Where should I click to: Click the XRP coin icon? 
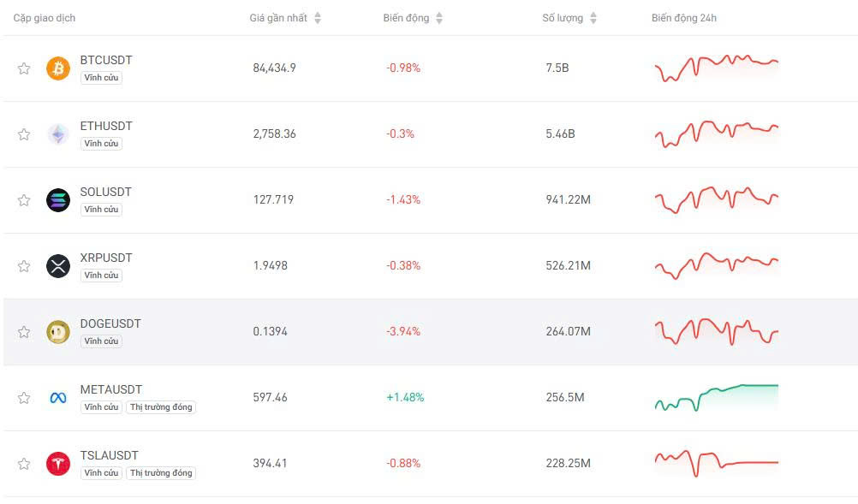point(57,265)
